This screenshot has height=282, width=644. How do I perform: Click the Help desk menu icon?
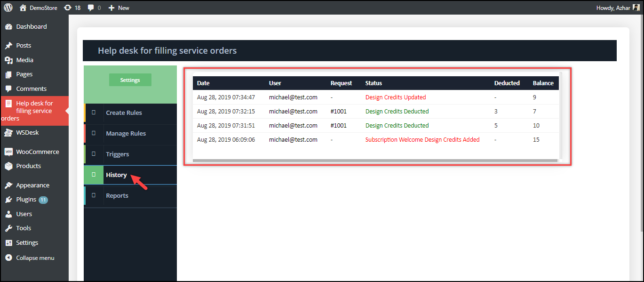[8, 104]
